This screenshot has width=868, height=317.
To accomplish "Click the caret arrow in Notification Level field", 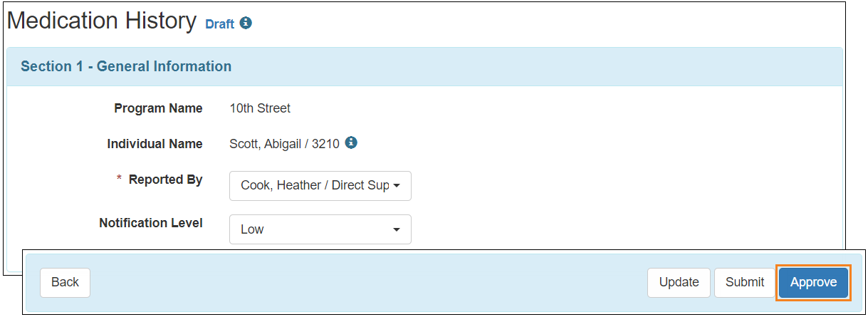I will point(397,229).
